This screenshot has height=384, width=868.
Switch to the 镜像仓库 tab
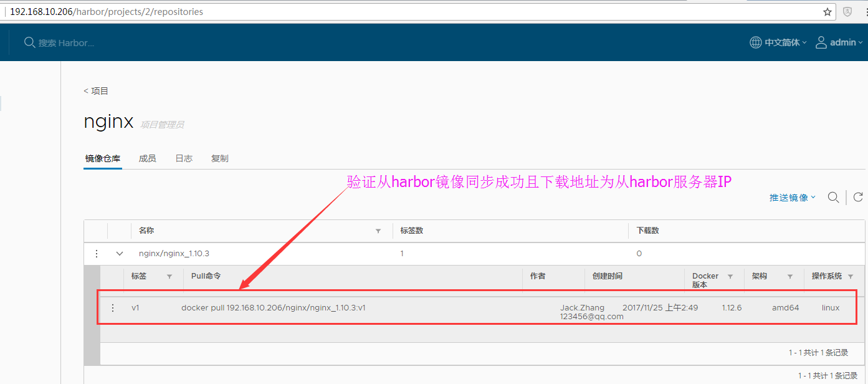point(103,158)
